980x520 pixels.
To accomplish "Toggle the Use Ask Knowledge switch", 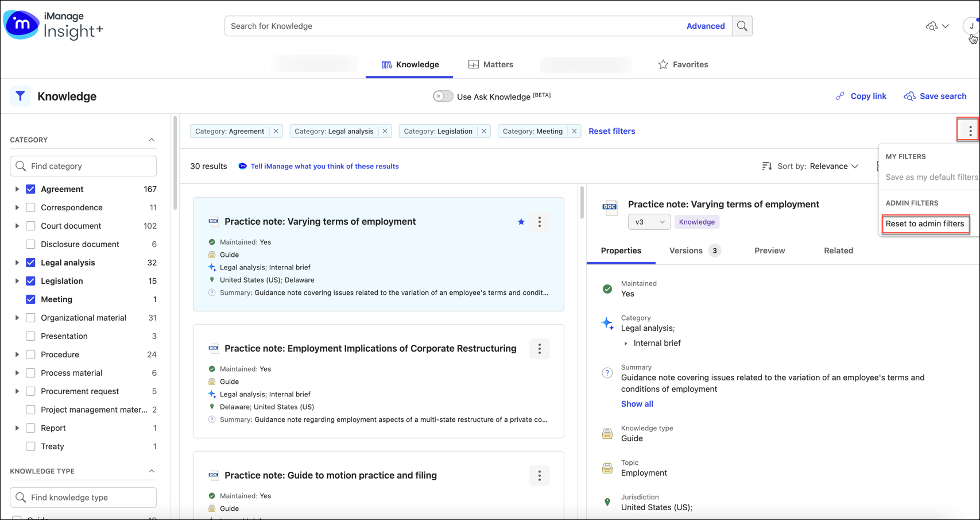I will 443,97.
